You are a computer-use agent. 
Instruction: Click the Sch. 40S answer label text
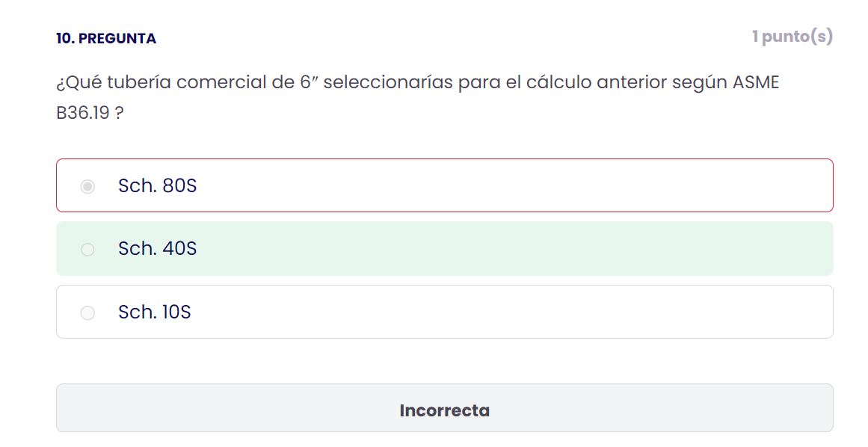click(x=157, y=249)
